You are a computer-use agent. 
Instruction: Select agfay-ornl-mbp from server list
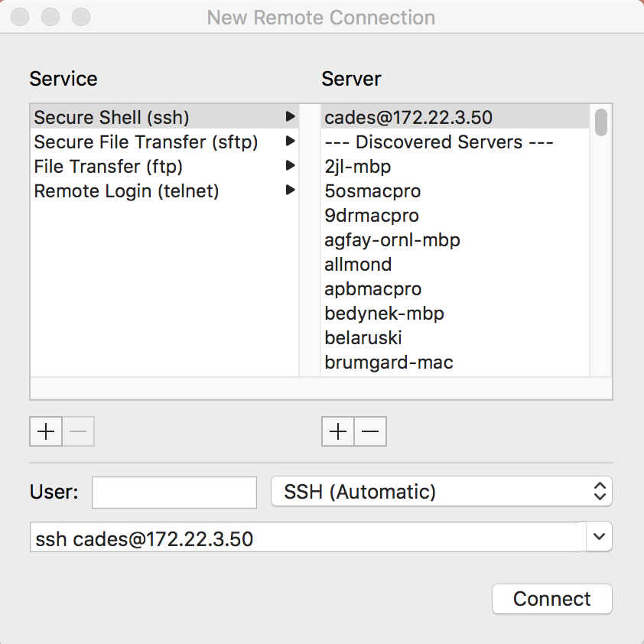(392, 240)
